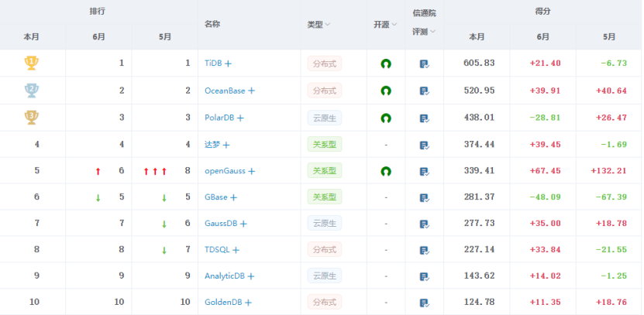644x315 pixels.
Task: Click the plus icon next to GaussDB
Action: pyautogui.click(x=243, y=224)
